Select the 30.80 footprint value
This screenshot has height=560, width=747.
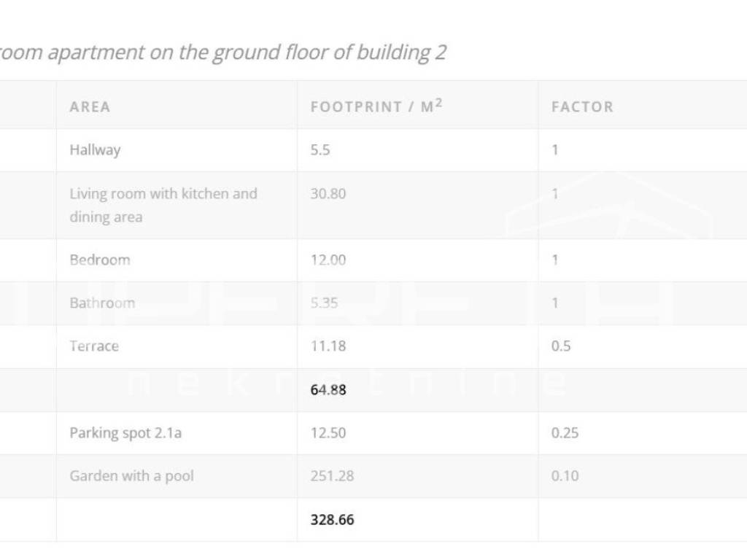pyautogui.click(x=328, y=194)
